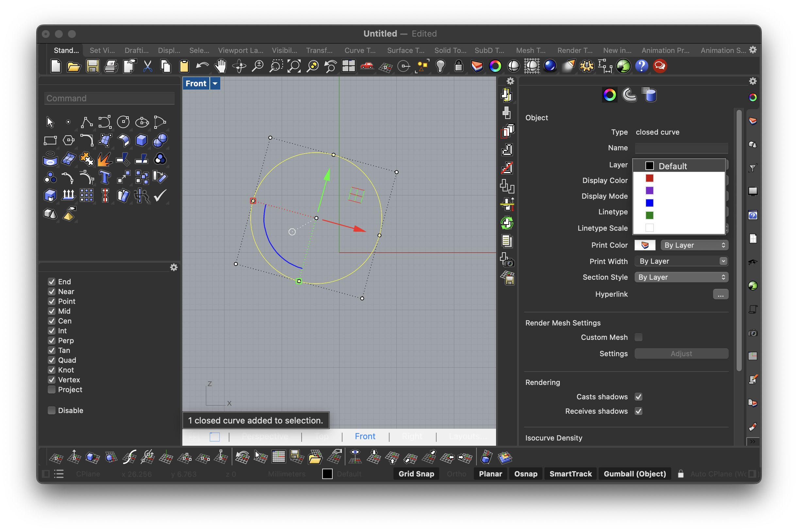This screenshot has width=798, height=532.
Task: Click the checkmark Check objects icon
Action: pyautogui.click(x=160, y=195)
